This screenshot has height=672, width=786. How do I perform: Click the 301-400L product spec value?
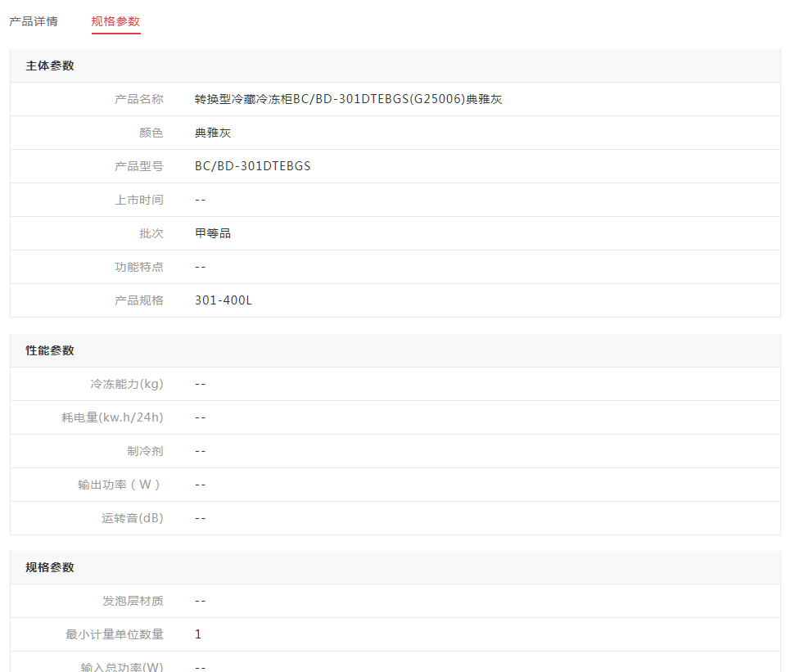[x=223, y=300]
